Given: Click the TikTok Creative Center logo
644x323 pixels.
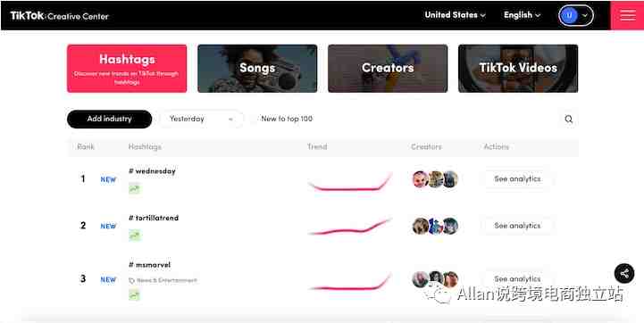Looking at the screenshot, I should click(x=59, y=16).
